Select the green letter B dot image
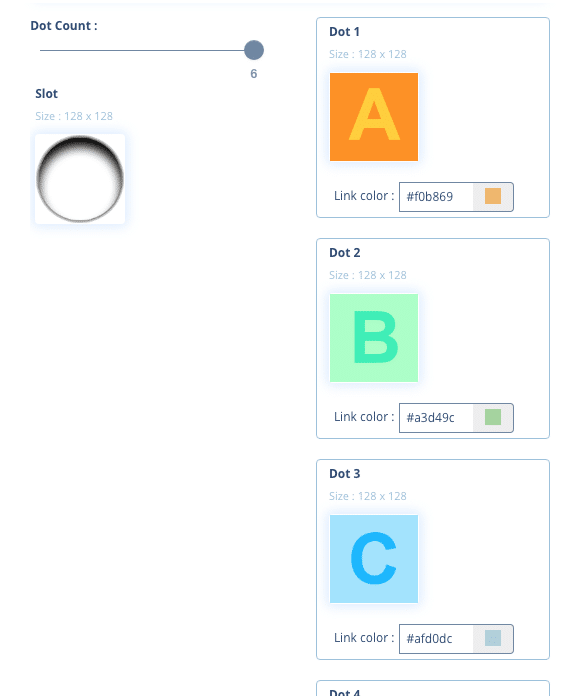 [374, 338]
